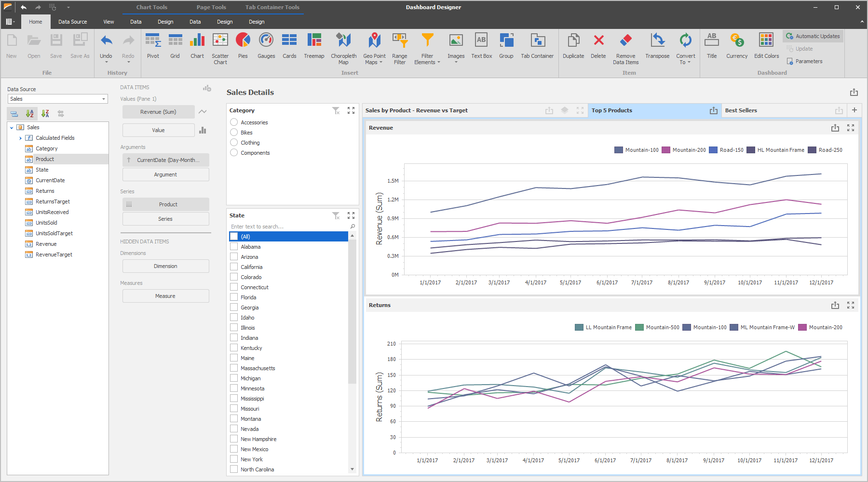
Task: Click the Mountain-200 legend color swatch
Action: (666, 150)
